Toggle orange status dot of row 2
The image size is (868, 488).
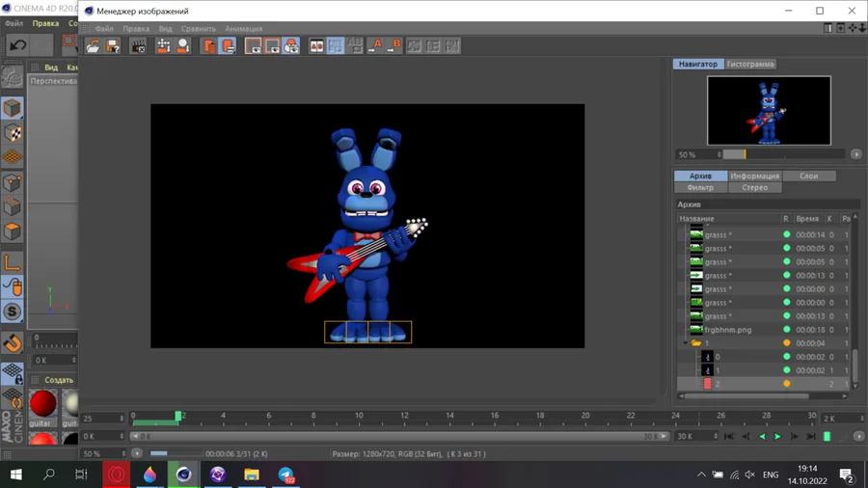coord(787,384)
